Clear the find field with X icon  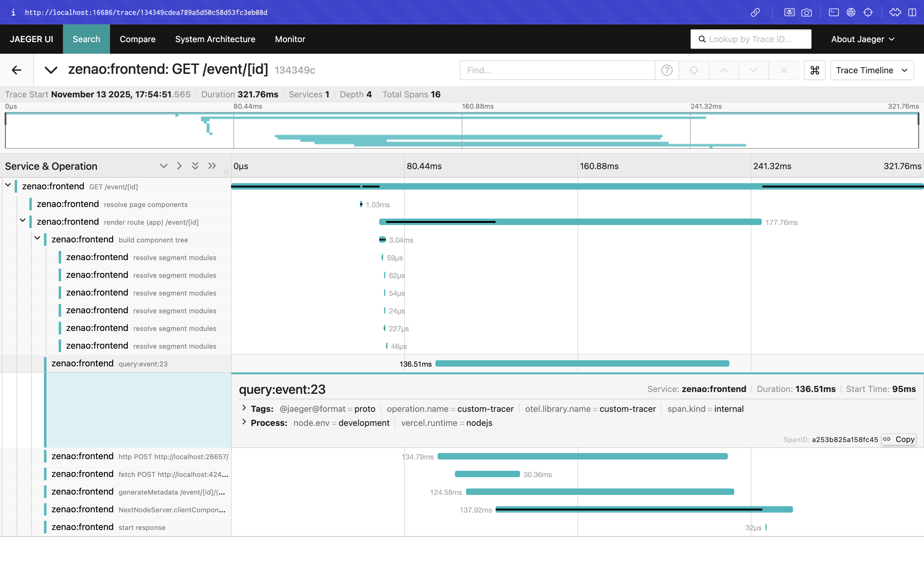coord(783,70)
